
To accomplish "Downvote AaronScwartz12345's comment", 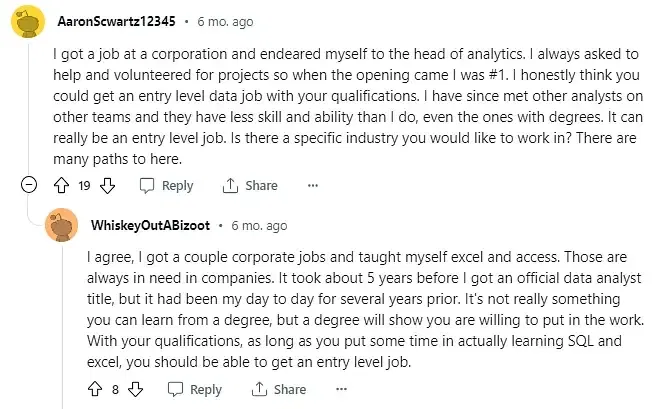I will [x=108, y=185].
